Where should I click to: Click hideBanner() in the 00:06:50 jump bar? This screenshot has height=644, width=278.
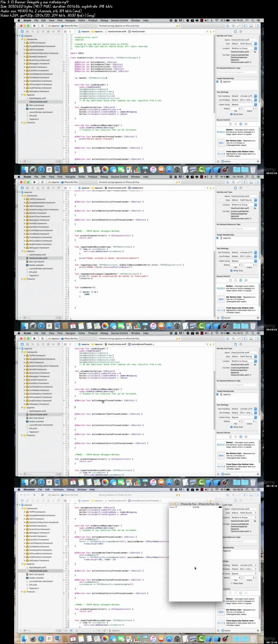(136, 188)
